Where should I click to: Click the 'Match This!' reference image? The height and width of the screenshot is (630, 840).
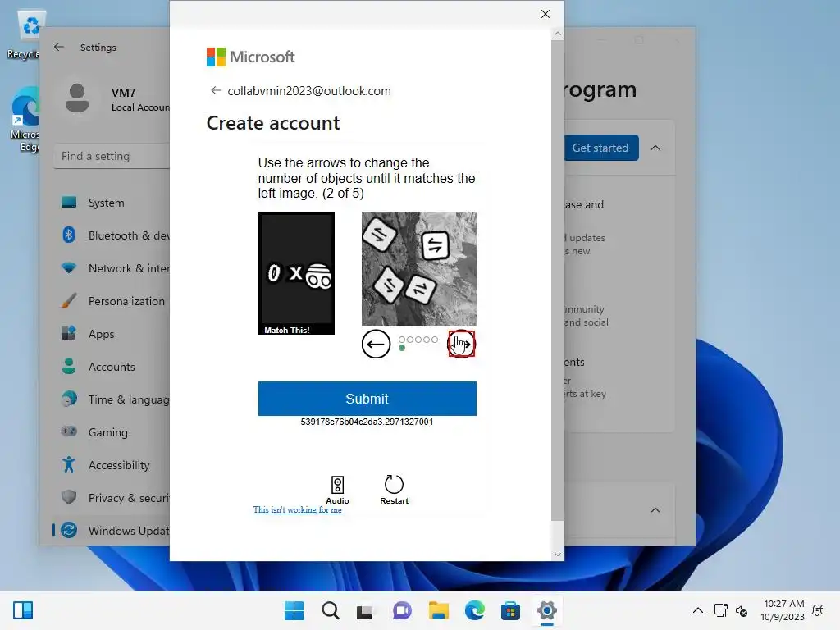296,273
